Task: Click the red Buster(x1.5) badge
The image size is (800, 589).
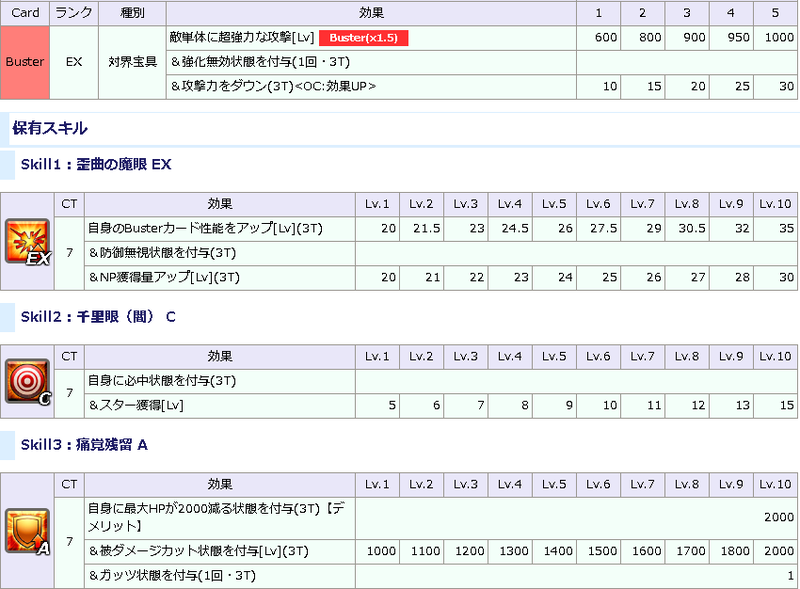Action: pyautogui.click(x=363, y=38)
